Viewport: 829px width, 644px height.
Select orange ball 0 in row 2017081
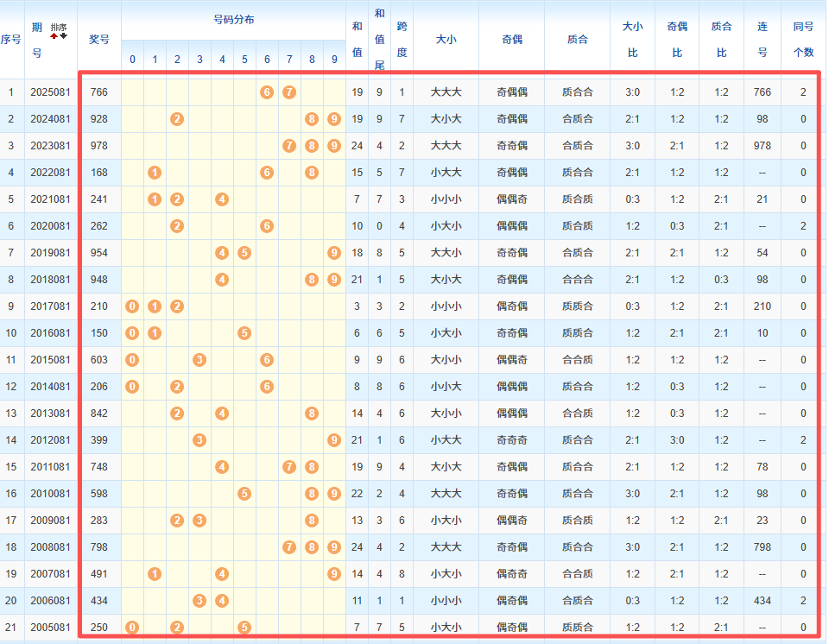click(132, 306)
